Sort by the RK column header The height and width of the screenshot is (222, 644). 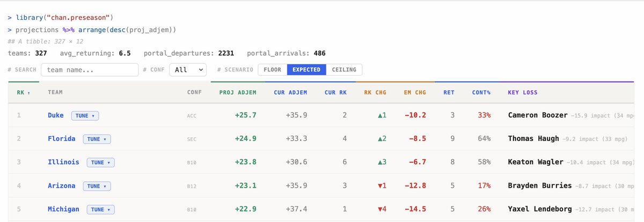click(x=23, y=92)
